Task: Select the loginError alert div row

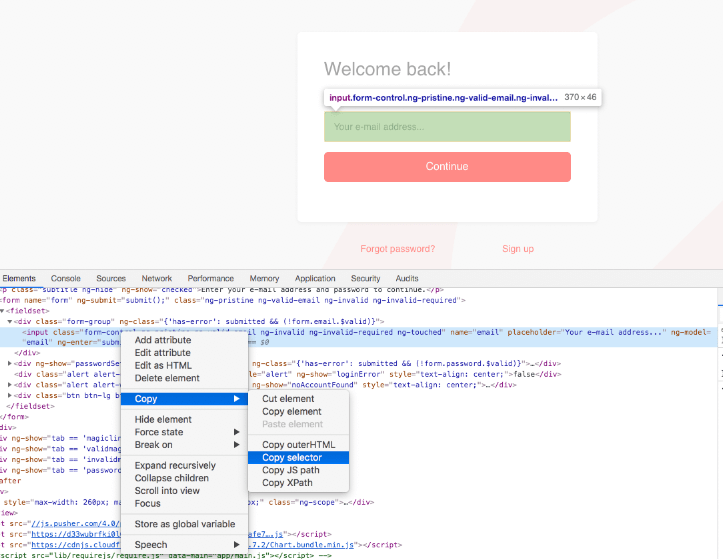Action: (x=288, y=374)
